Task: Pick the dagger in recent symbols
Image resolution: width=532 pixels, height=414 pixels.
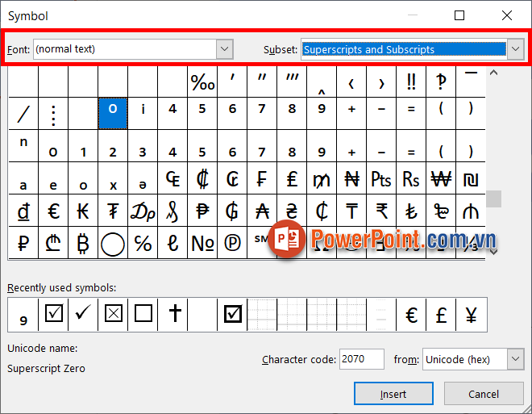Action: coord(172,315)
